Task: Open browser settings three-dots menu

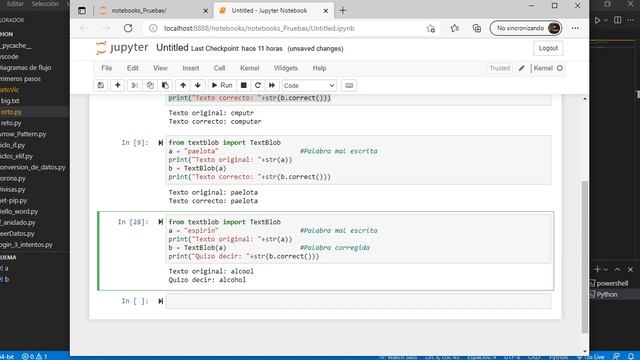Action: pyautogui.click(x=575, y=28)
